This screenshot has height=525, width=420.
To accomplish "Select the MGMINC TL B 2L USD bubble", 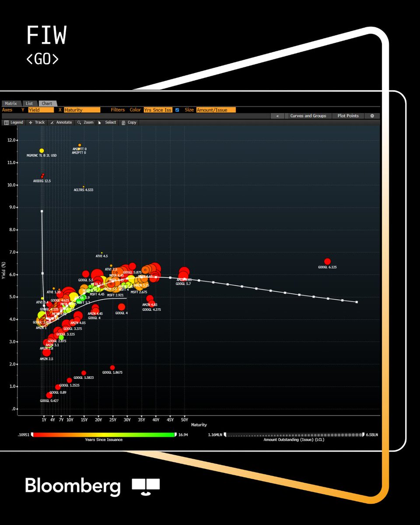I will [42, 150].
